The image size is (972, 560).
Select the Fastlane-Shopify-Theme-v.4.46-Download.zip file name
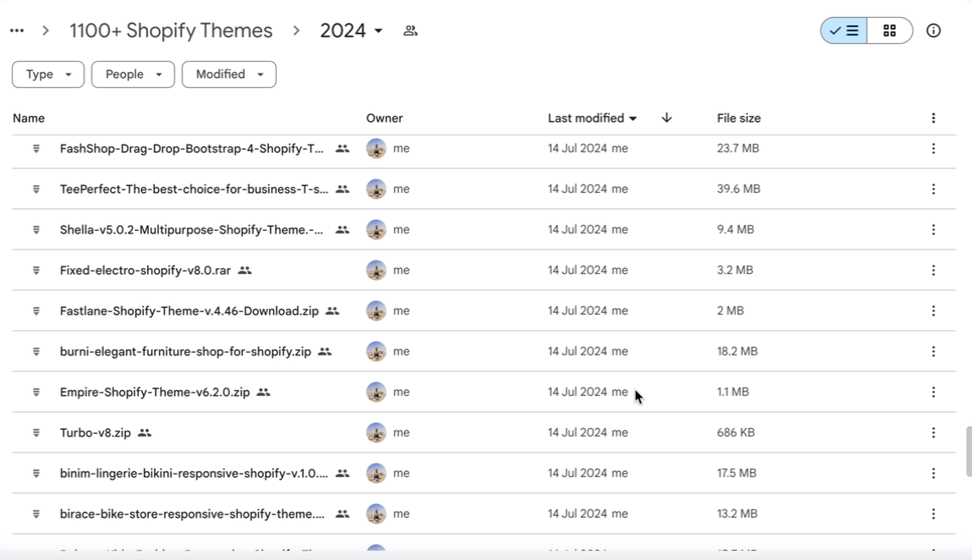click(189, 310)
